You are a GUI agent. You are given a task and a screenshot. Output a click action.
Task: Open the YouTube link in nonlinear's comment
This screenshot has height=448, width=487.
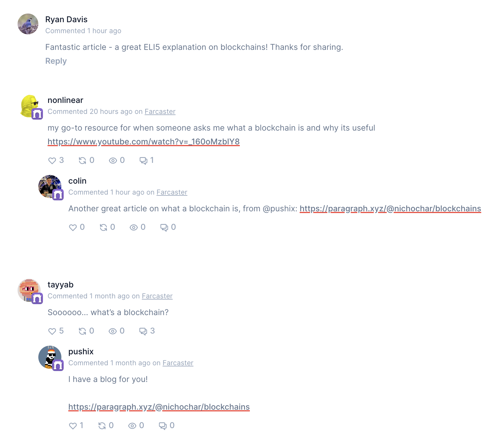144,142
